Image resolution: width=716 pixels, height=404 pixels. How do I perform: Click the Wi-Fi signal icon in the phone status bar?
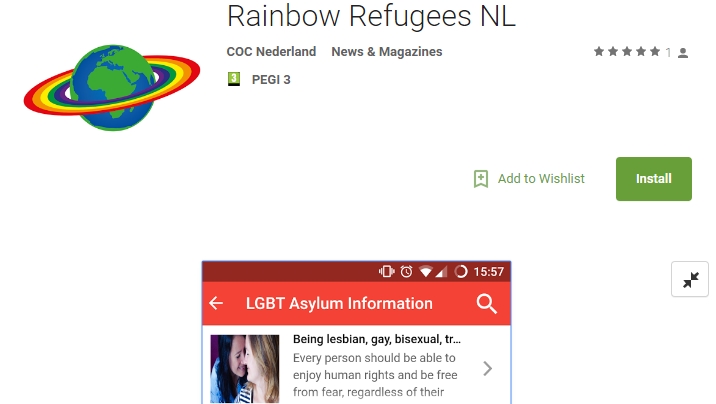[x=426, y=272]
